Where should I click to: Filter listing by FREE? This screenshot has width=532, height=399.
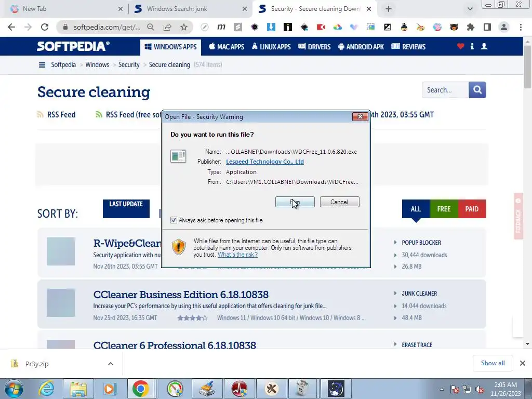point(444,209)
